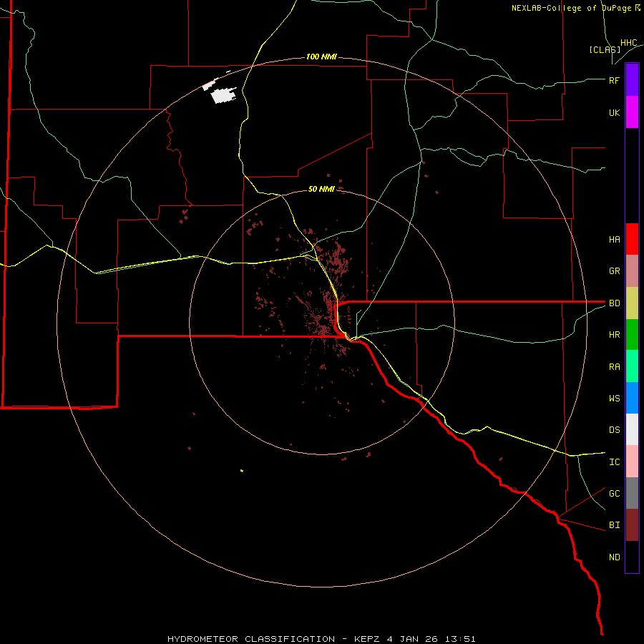Click the [CLAS] units label
This screenshot has width=644, height=644.
tap(605, 49)
